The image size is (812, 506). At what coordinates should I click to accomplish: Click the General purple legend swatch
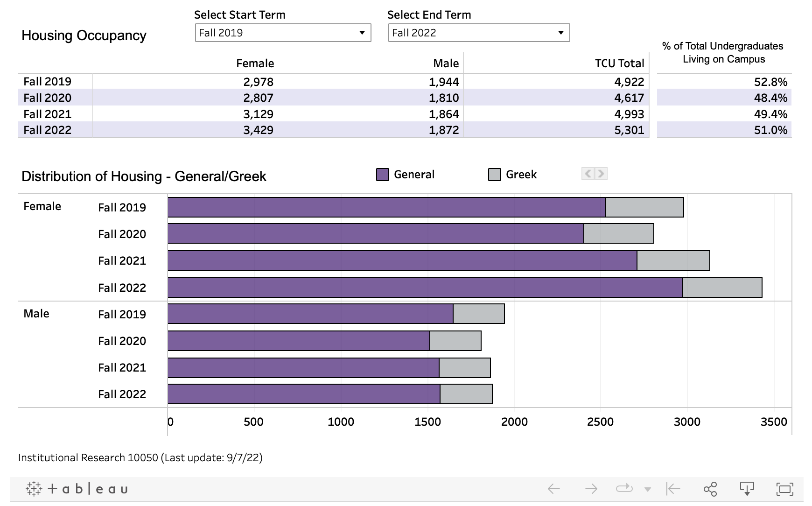click(383, 175)
